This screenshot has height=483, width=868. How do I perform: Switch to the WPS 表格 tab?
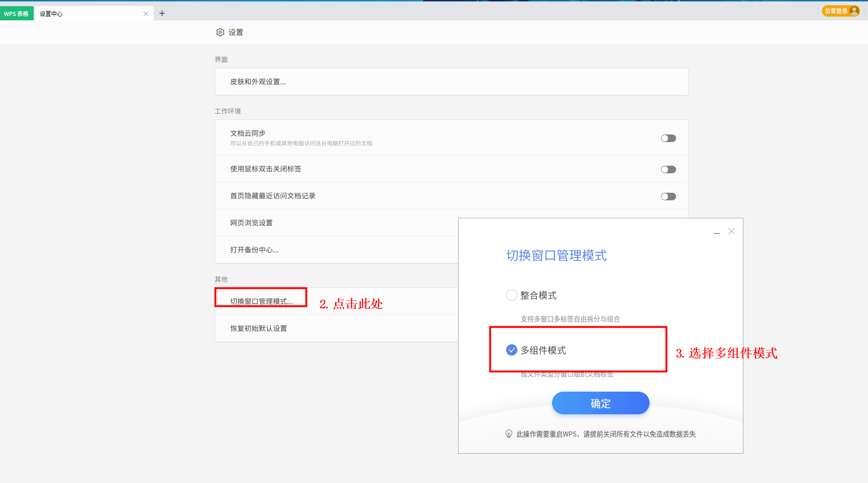tap(17, 14)
